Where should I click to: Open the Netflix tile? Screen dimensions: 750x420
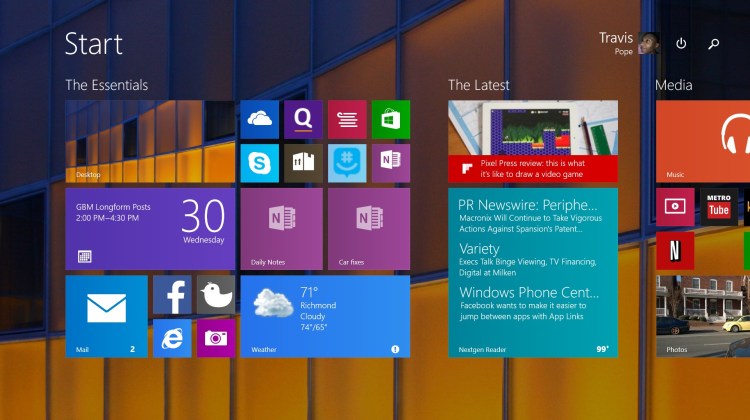pos(675,251)
